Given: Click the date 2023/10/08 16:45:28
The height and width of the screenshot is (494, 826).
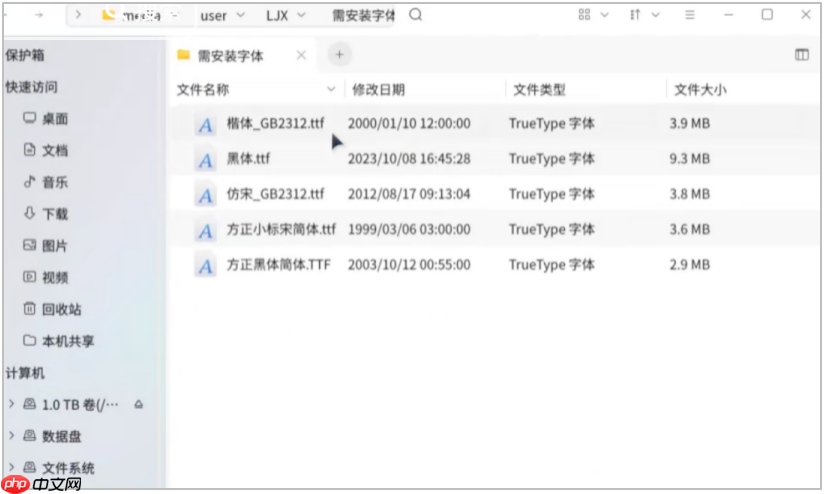Looking at the screenshot, I should [409, 159].
